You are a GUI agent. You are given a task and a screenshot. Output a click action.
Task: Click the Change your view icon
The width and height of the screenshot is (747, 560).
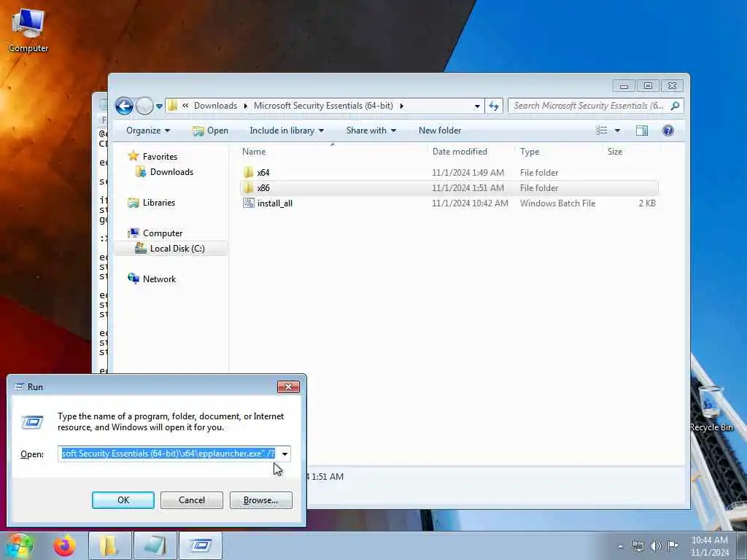click(x=602, y=131)
